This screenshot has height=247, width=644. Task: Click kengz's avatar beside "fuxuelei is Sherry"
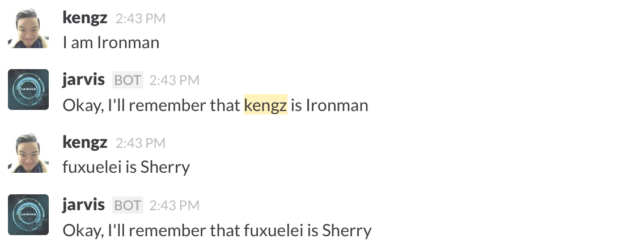[x=28, y=153]
